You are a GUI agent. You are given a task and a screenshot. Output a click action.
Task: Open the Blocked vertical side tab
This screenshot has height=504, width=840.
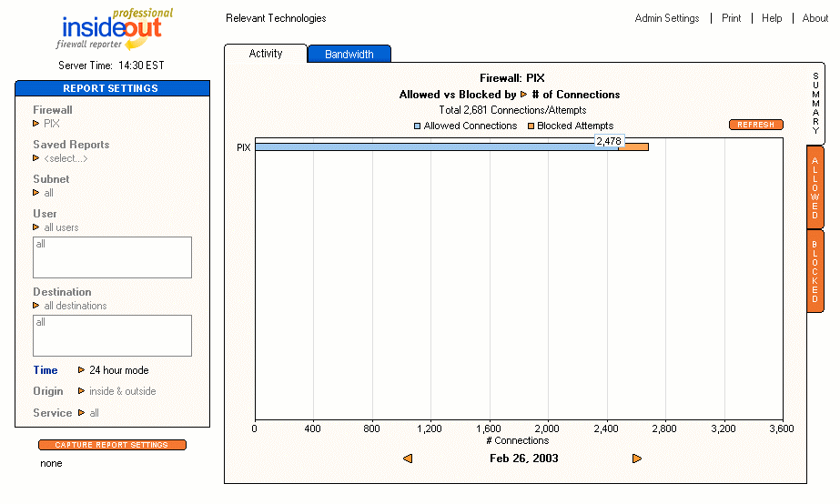pyautogui.click(x=815, y=271)
